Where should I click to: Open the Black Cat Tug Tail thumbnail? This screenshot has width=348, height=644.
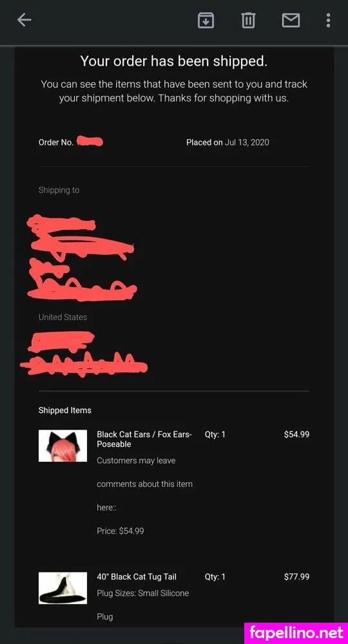63,588
